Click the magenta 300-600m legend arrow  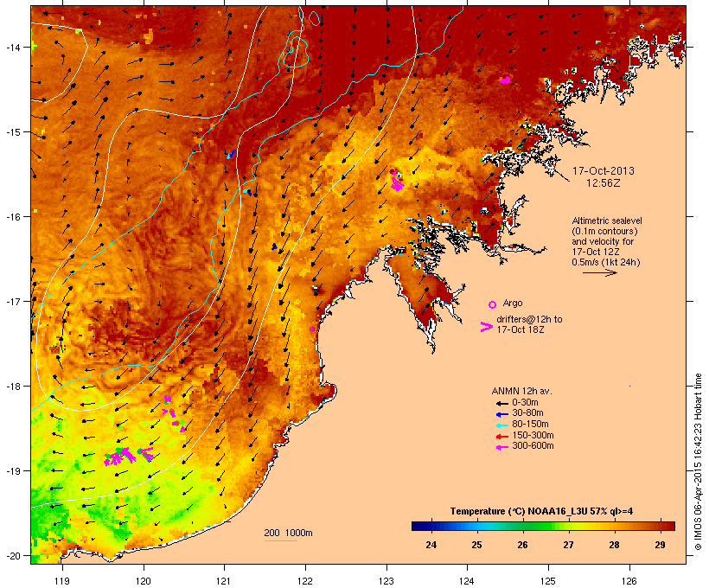(x=501, y=447)
